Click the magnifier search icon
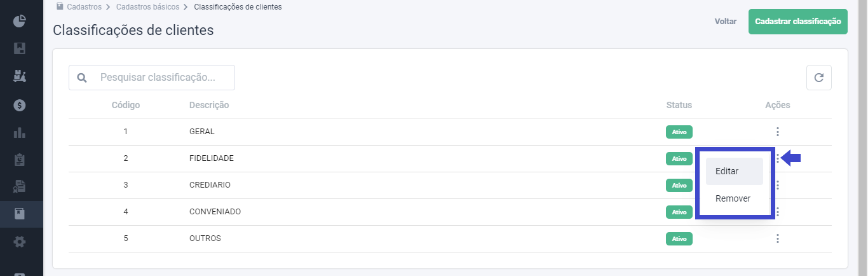Screen dimensions: 868x276 pos(81,78)
